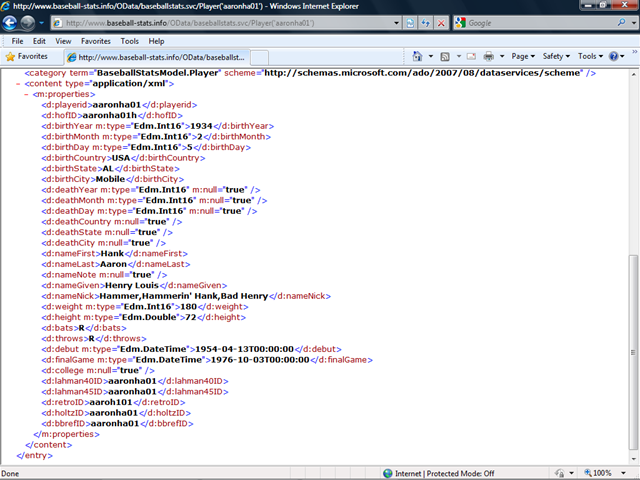Open the Edit menu
The height and width of the screenshot is (480, 640).
[39, 41]
